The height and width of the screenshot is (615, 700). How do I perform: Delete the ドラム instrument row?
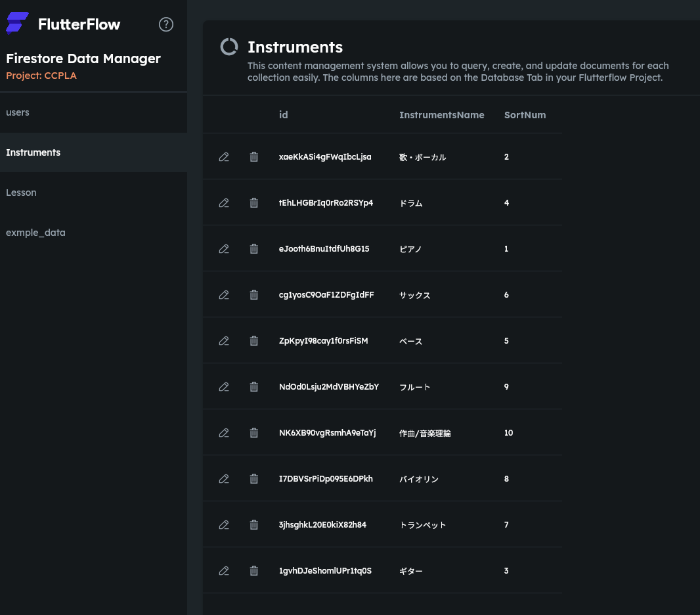pos(253,203)
